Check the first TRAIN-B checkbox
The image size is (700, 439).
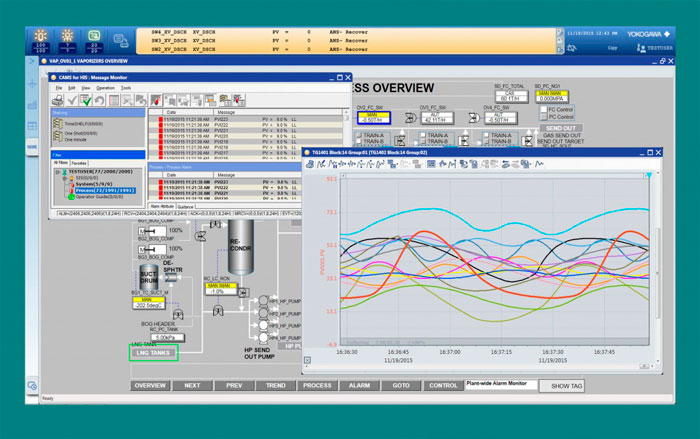tap(361, 142)
